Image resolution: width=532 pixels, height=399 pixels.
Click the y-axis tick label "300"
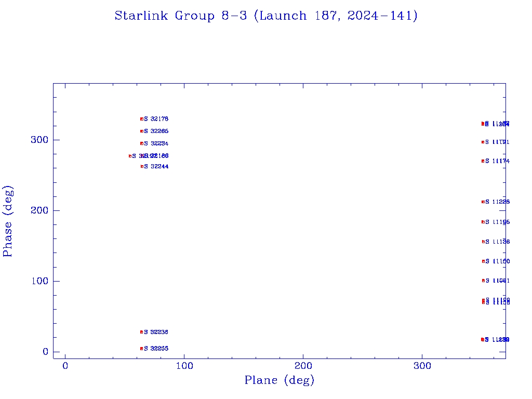tap(39, 140)
